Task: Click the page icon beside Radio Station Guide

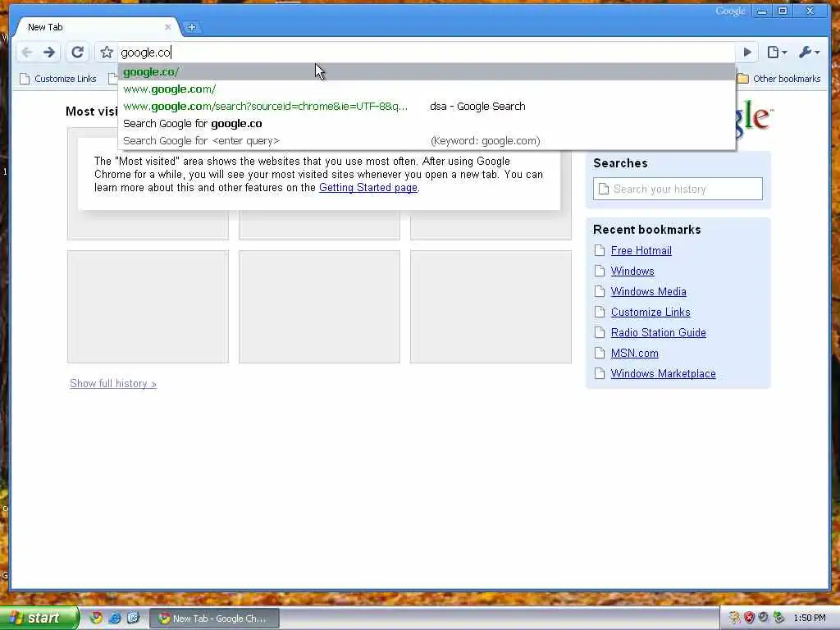Action: (600, 333)
